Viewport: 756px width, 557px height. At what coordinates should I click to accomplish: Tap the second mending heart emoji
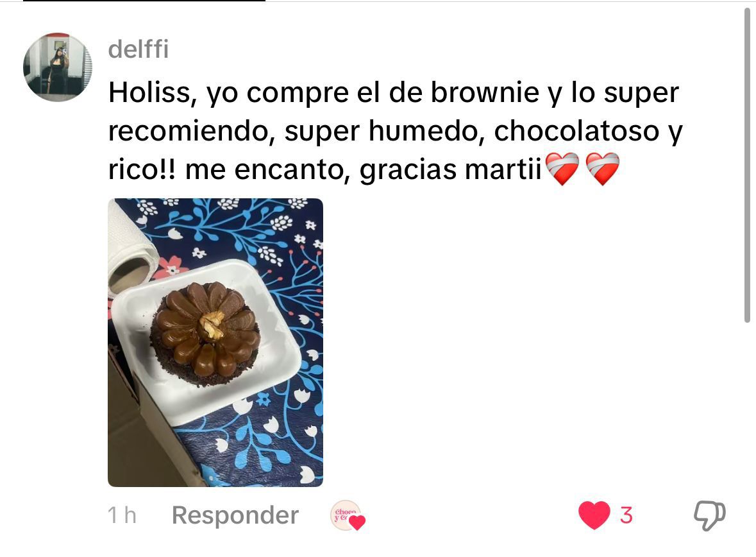coord(603,169)
